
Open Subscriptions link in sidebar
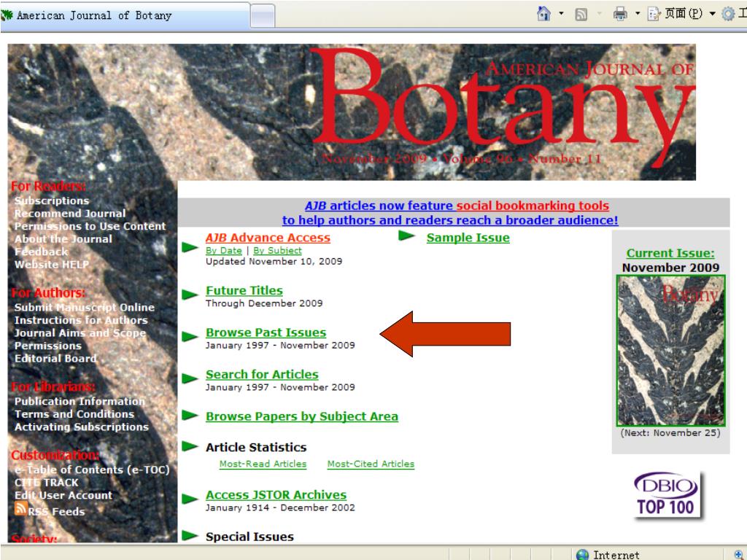coord(52,201)
